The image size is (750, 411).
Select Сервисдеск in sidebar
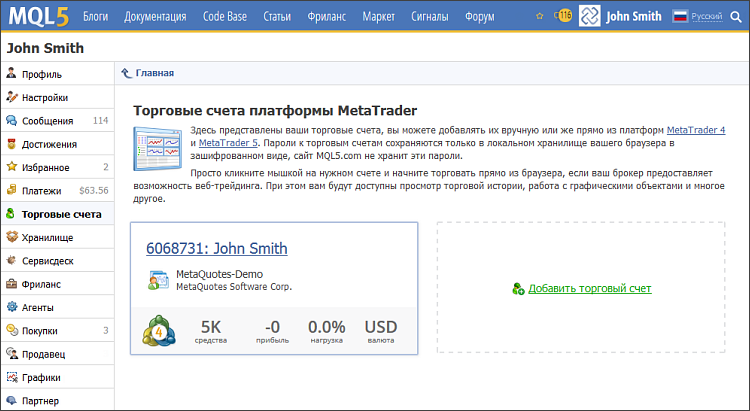pyautogui.click(x=57, y=261)
